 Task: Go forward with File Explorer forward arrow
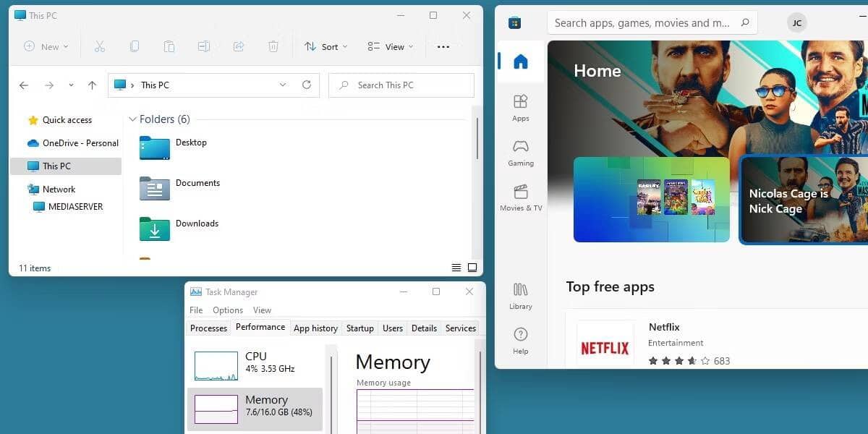pos(49,85)
